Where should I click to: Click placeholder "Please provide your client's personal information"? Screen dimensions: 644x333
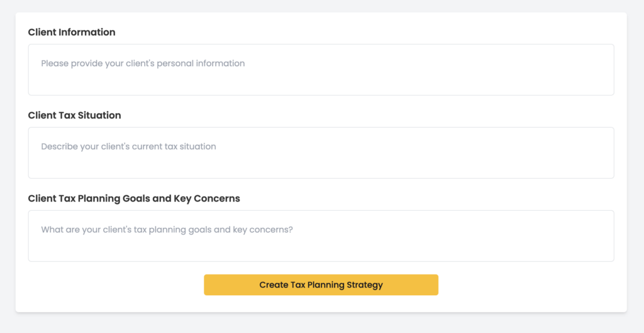pyautogui.click(x=143, y=64)
